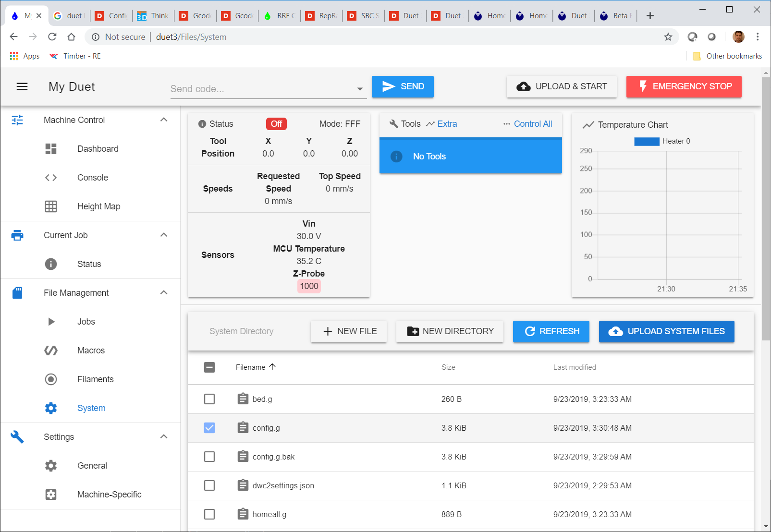Open Control All tools menu

(x=527, y=124)
